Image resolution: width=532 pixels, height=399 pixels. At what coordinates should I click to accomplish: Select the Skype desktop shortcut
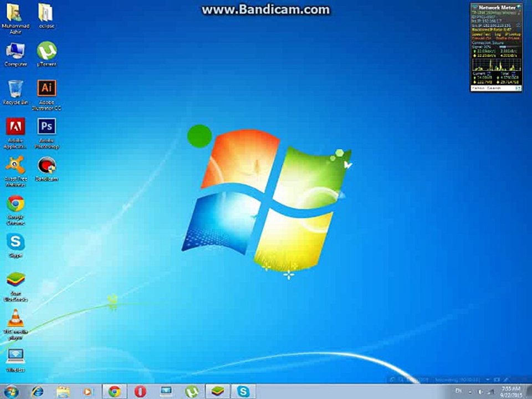click(x=16, y=245)
